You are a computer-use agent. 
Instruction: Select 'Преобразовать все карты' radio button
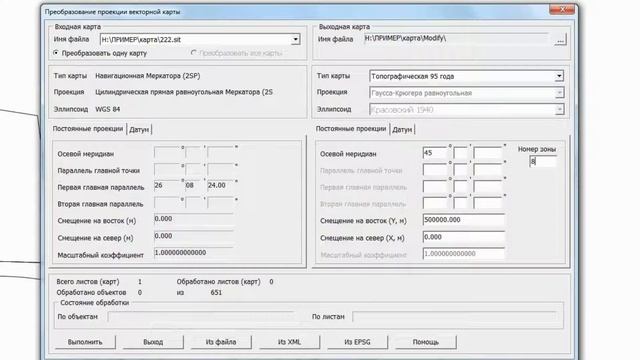pos(194,53)
